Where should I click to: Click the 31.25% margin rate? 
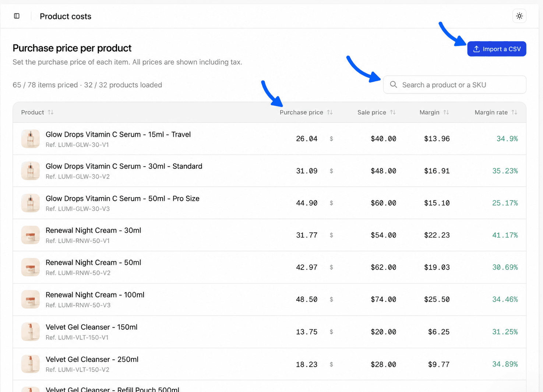pos(505,332)
